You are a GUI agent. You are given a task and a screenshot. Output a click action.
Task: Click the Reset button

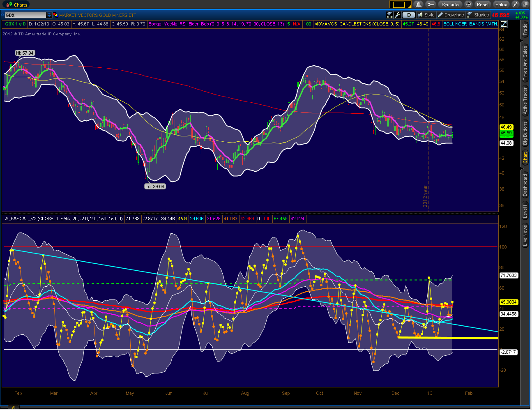coord(483,5)
